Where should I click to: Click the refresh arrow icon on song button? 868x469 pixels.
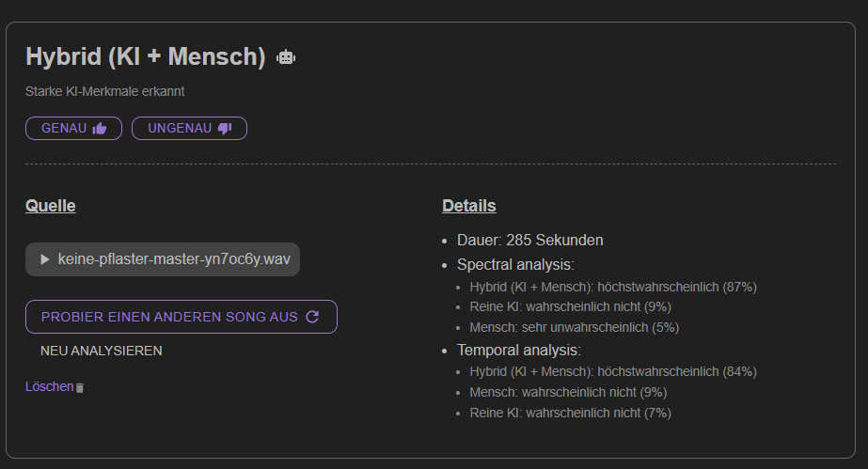coord(312,317)
